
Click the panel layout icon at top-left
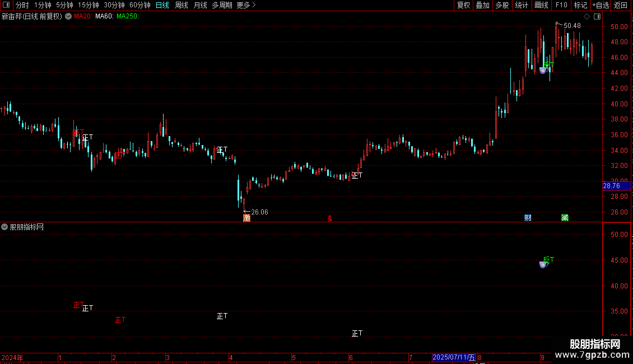6,5
